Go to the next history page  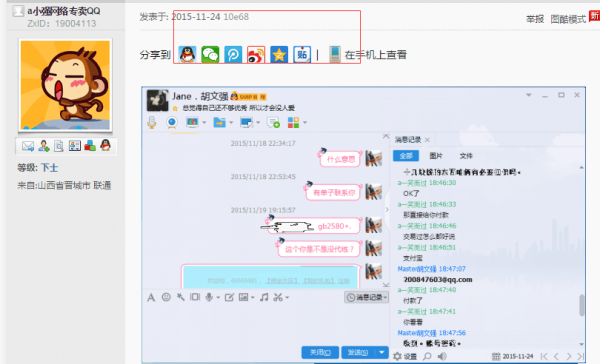click(x=569, y=356)
